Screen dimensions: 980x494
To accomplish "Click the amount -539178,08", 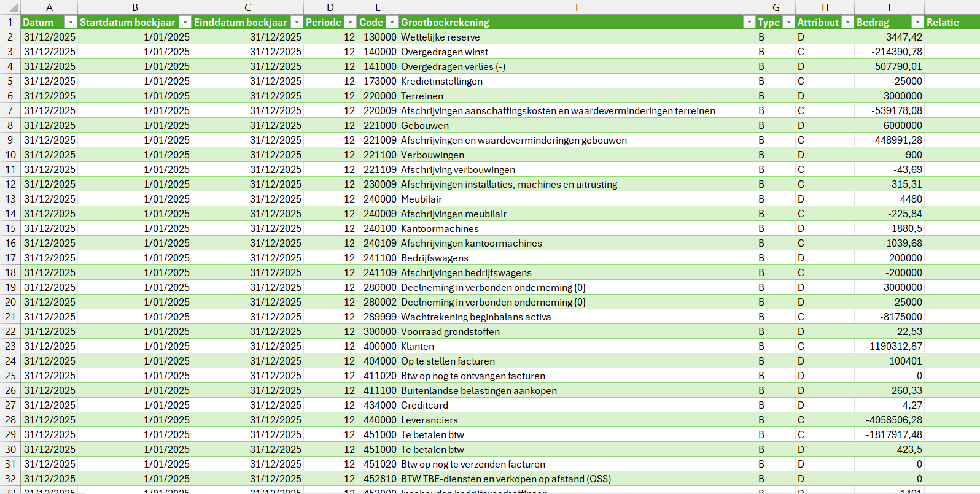I will pos(889,110).
